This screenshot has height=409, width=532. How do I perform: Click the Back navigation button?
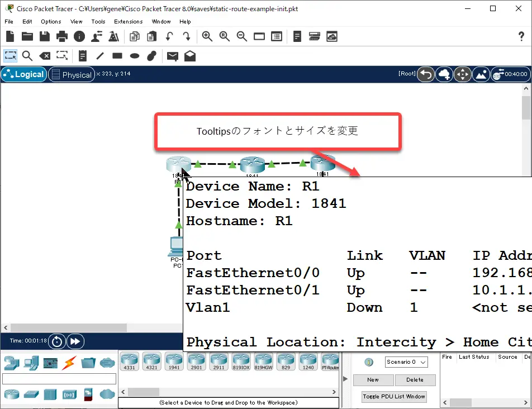pos(425,74)
